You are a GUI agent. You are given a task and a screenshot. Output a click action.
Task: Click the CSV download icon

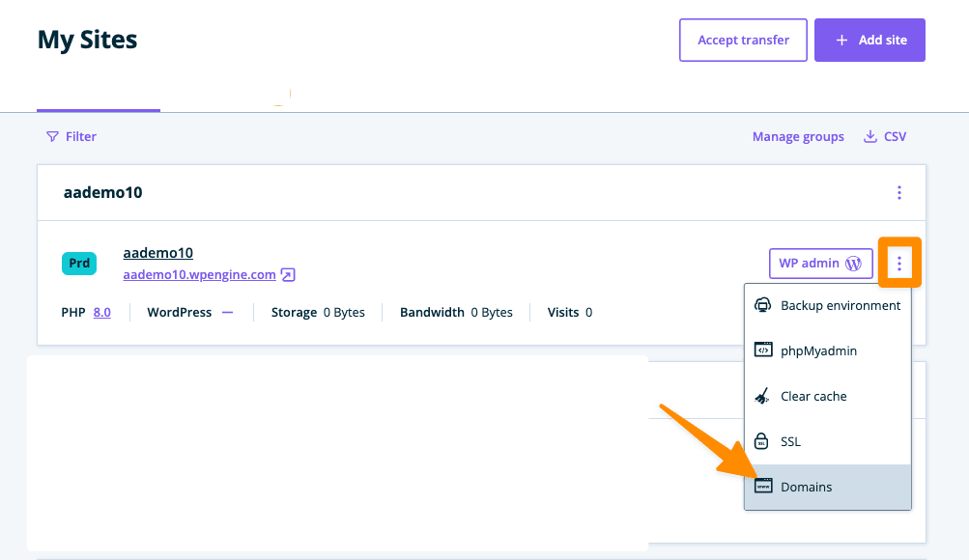[x=869, y=135]
